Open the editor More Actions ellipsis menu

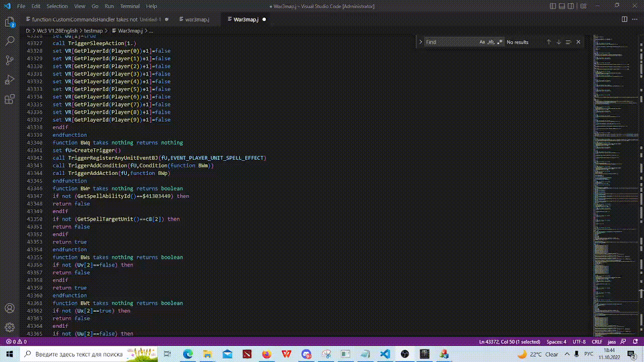(635, 19)
